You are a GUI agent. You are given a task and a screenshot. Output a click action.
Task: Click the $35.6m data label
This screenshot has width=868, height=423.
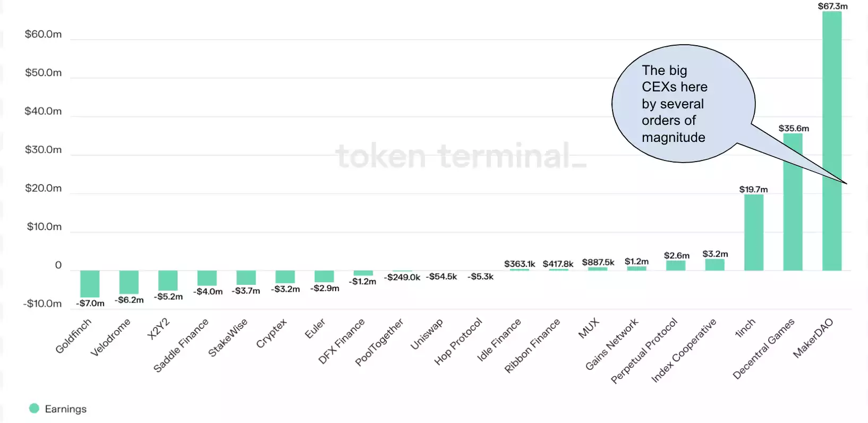point(794,129)
